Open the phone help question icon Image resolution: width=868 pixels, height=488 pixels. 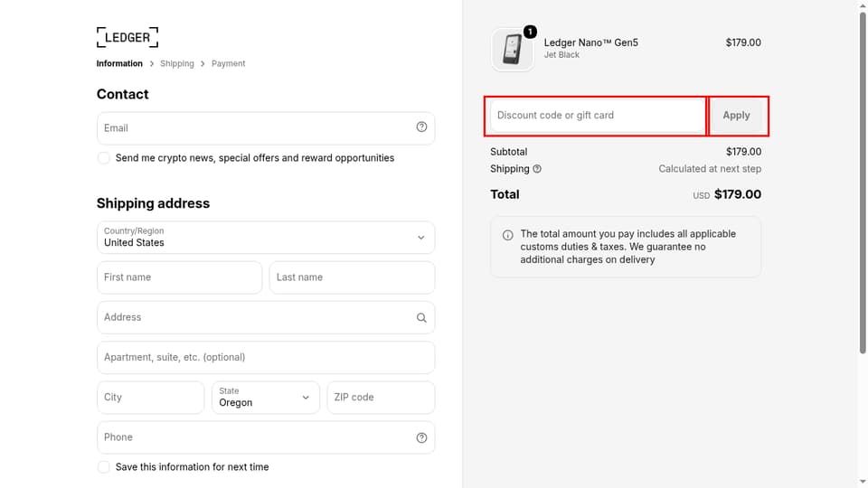(x=421, y=437)
